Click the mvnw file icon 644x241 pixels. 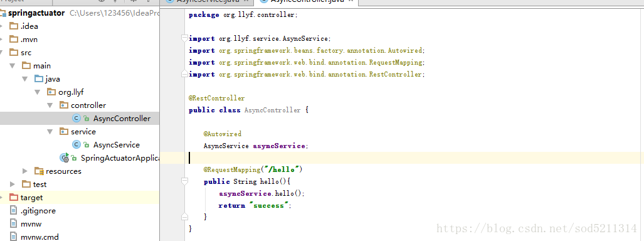(14, 223)
